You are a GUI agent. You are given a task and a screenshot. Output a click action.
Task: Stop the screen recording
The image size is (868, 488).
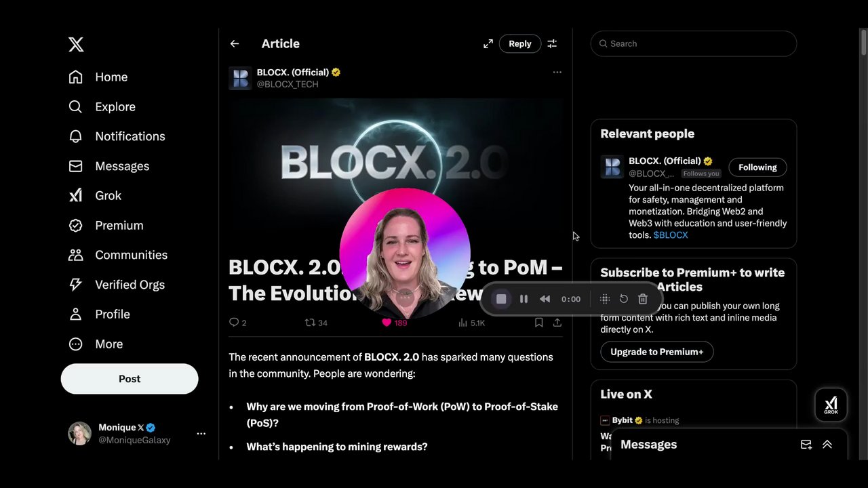pyautogui.click(x=501, y=299)
